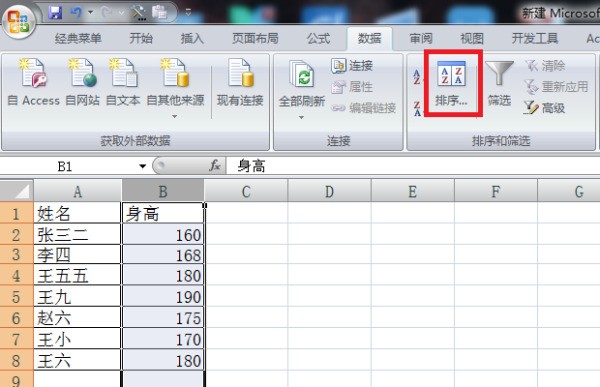Select row 1 header

[16, 213]
